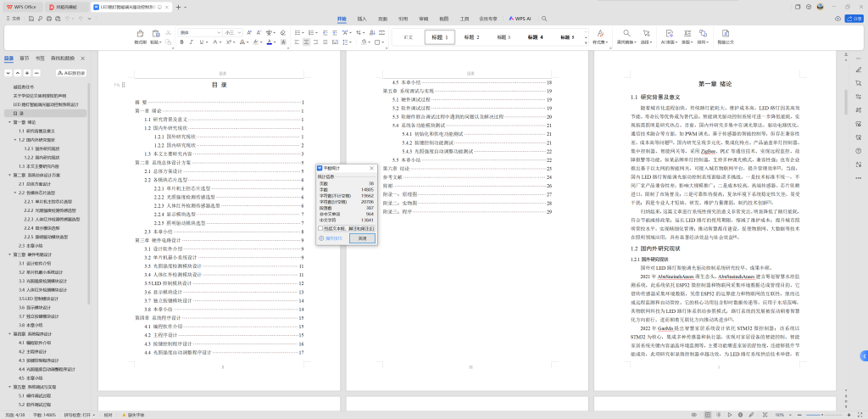Enable the include textbox and footnotes checkbox
The image size is (868, 419).
[x=320, y=227]
